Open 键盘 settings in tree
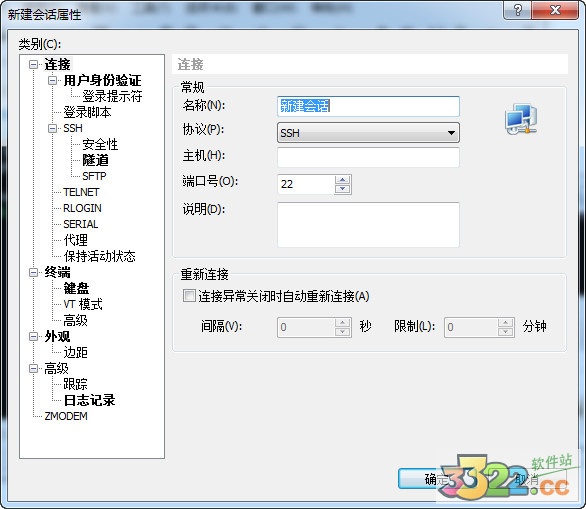Viewport: 586px width, 509px height. click(76, 289)
